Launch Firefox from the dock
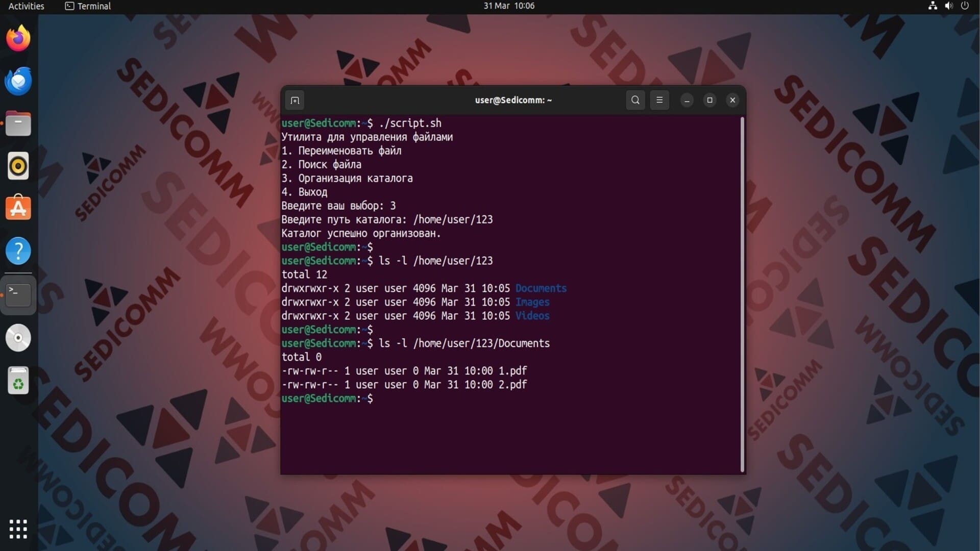This screenshot has height=551, width=980. click(x=18, y=39)
